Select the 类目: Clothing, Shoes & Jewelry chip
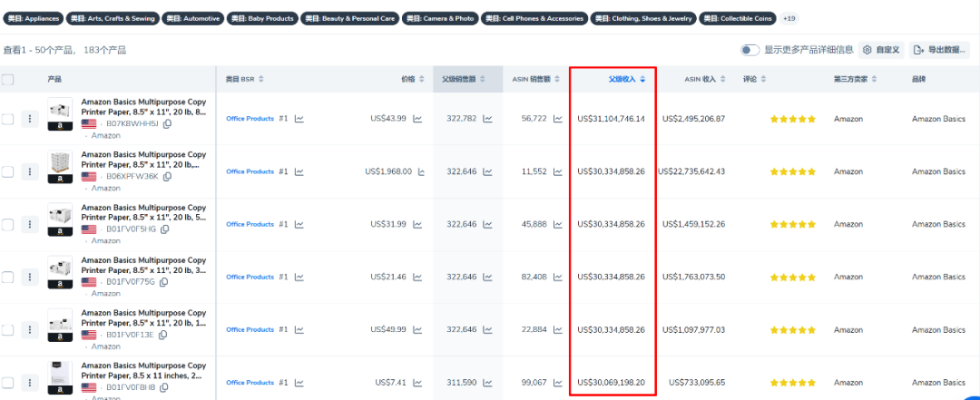Viewport: 980px width, 400px height. click(x=643, y=19)
